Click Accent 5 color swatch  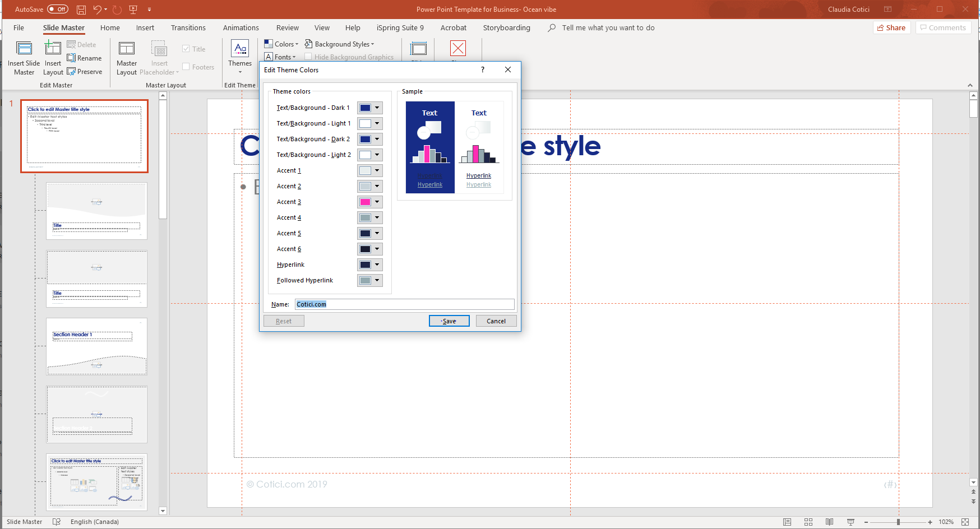365,233
